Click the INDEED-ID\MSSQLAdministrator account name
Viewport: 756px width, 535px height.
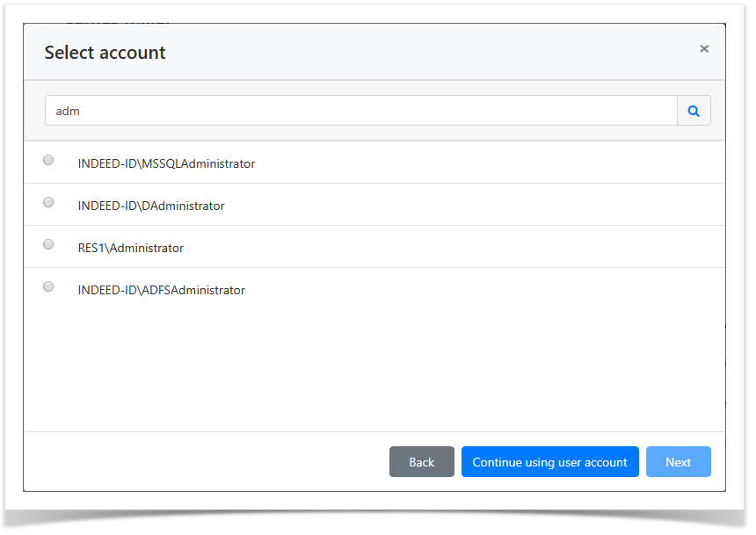166,163
